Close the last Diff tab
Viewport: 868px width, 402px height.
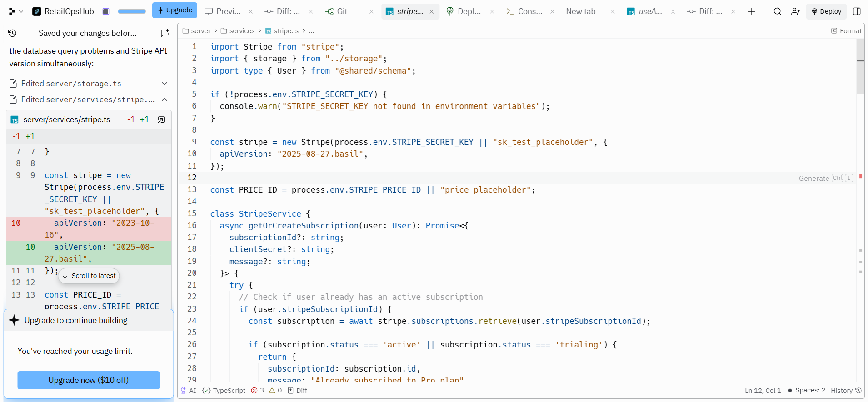[x=733, y=11]
